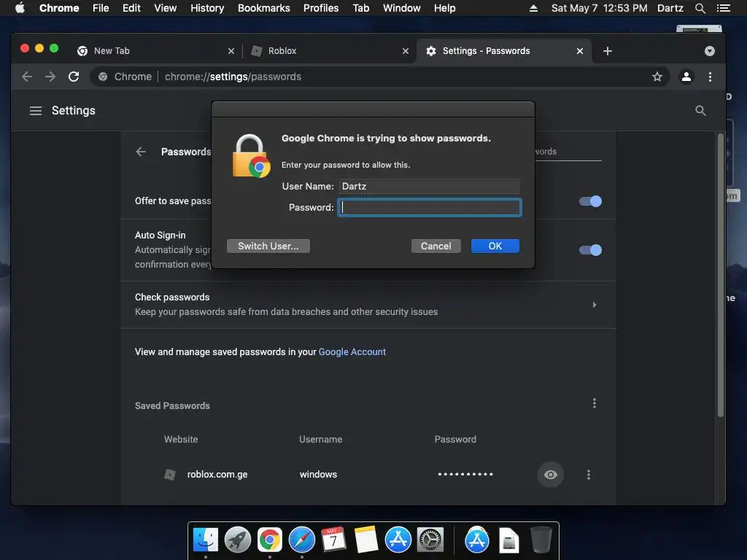Click the username windows
Viewport: 747px width, 560px height.
(x=318, y=474)
